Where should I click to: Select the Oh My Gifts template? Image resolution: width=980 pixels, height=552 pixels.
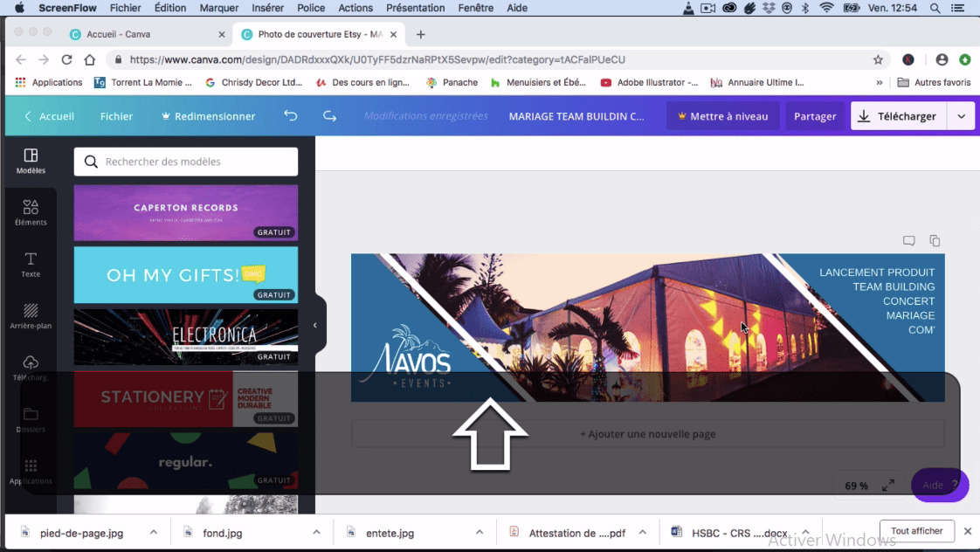coord(186,275)
